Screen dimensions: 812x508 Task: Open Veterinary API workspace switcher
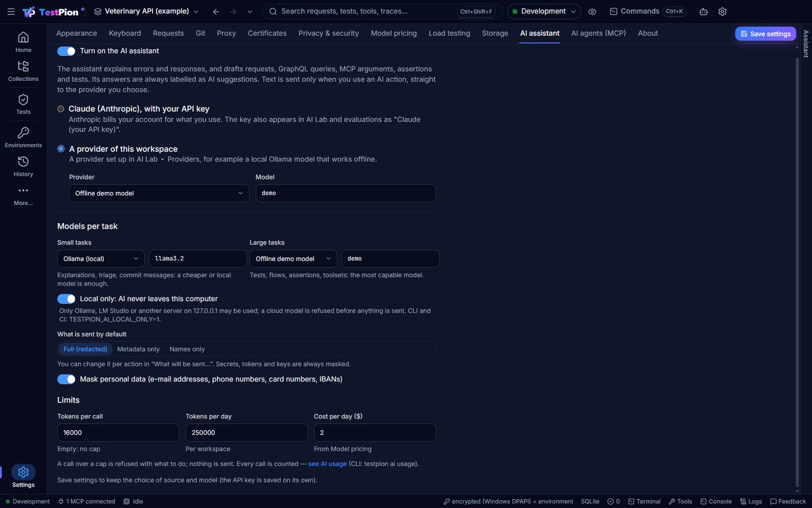pyautogui.click(x=146, y=11)
